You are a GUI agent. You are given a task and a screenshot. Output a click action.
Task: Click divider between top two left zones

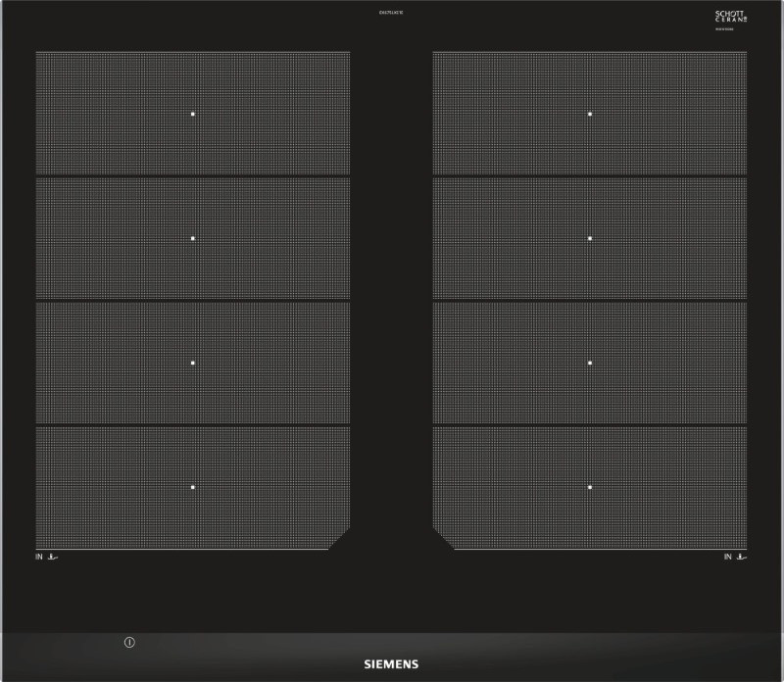193,176
